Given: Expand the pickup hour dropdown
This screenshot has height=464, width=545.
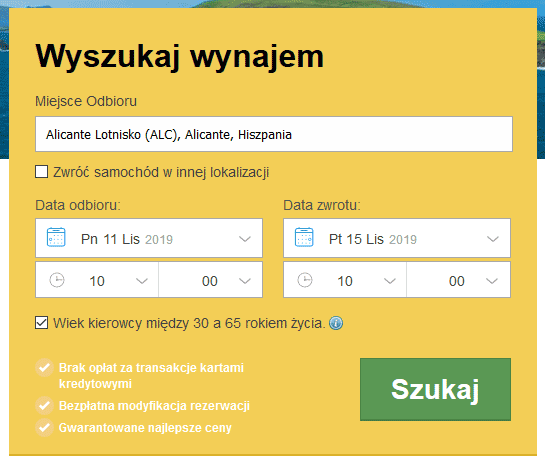Looking at the screenshot, I should 97,280.
